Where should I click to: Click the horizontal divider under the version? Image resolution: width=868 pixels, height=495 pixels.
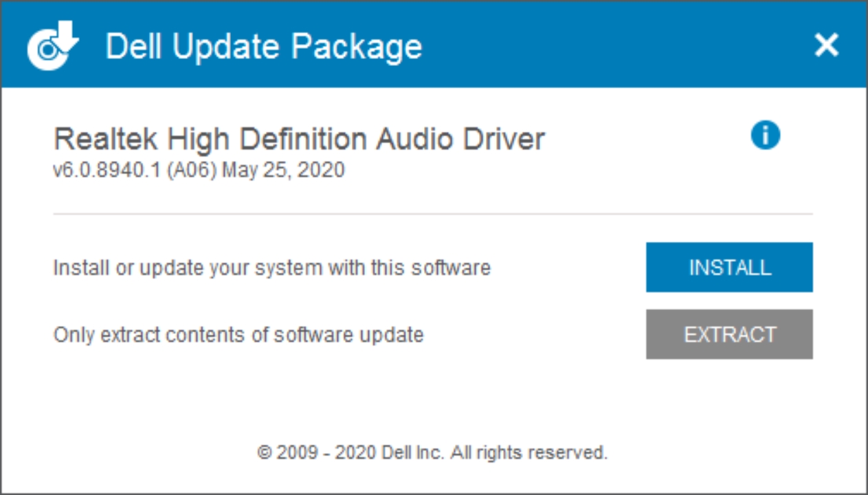tap(433, 214)
